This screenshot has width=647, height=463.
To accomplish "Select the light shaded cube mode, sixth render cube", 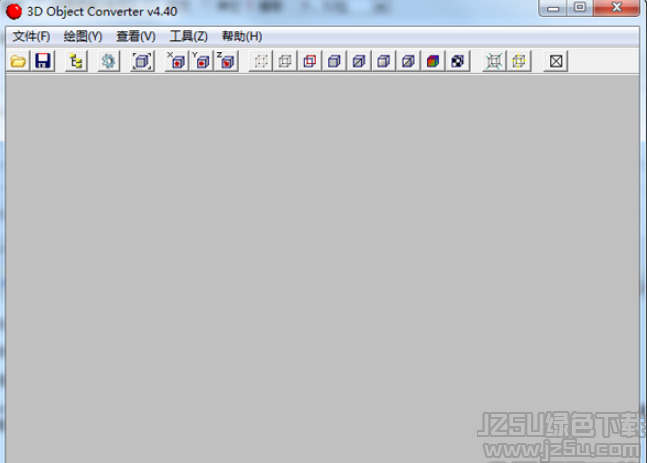I will click(x=384, y=61).
